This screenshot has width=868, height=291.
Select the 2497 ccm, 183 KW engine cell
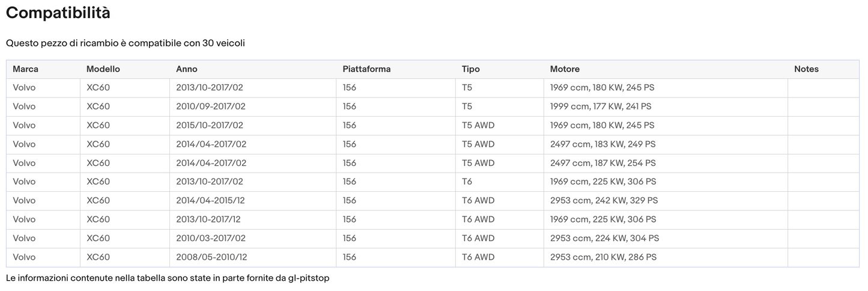point(602,144)
